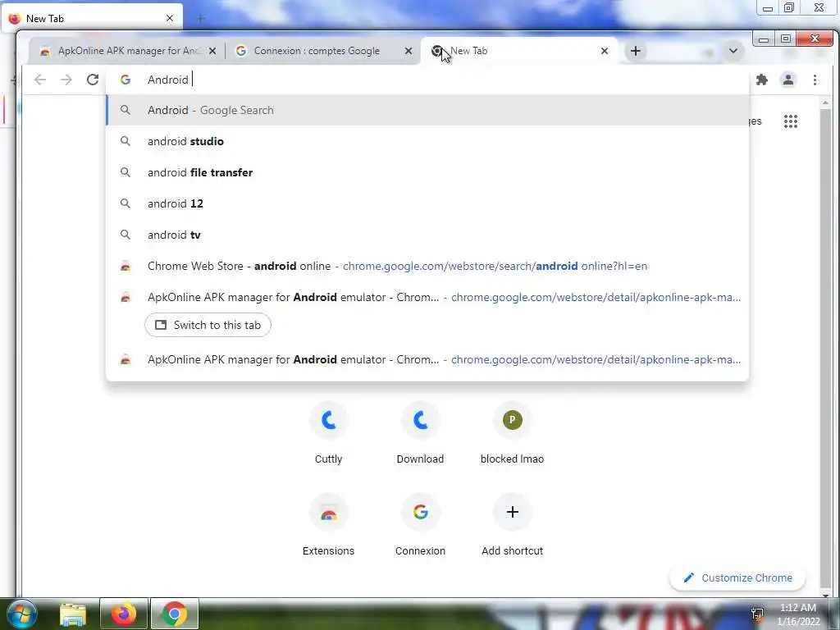Image resolution: width=840 pixels, height=630 pixels.
Task: Expand the tab search chevron
Action: [x=733, y=51]
